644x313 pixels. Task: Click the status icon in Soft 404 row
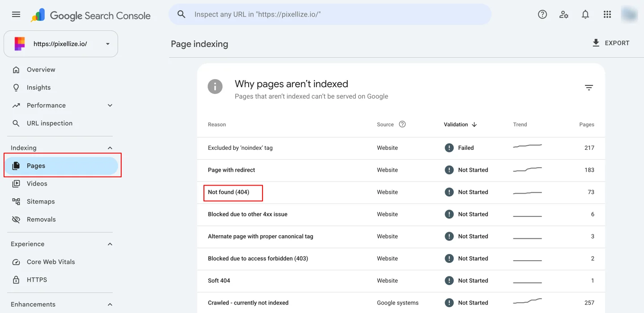tap(449, 280)
